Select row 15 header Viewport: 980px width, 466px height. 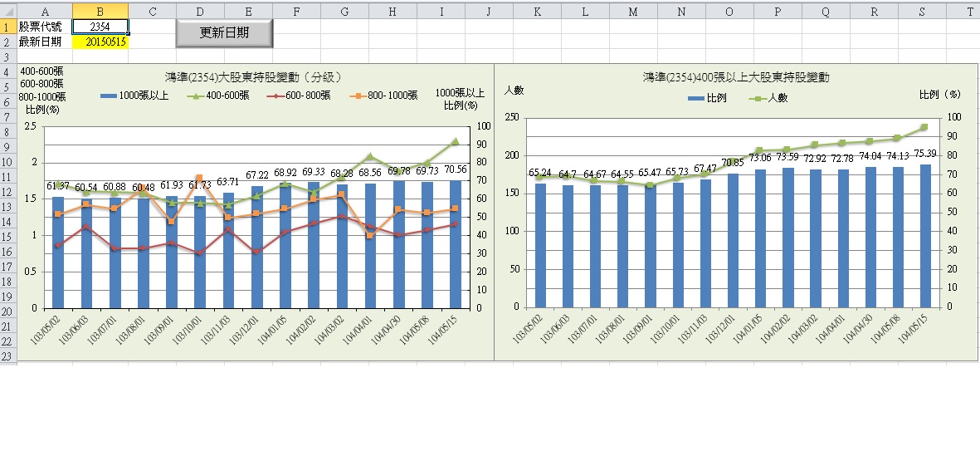click(x=8, y=237)
